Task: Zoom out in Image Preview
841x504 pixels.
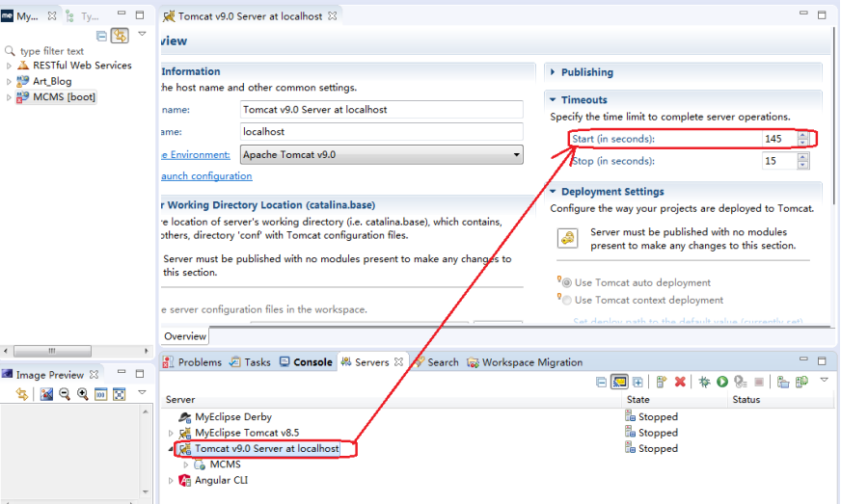Action: click(x=65, y=394)
